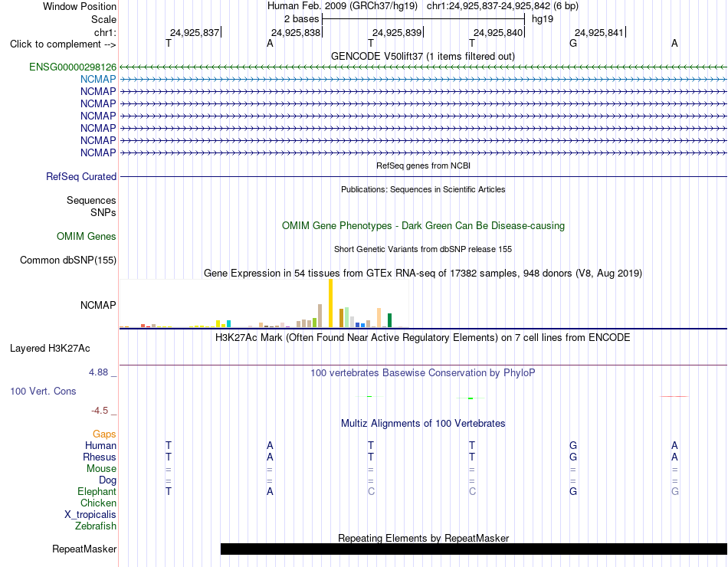728x567 pixels.
Task: Click the A base in the Elephant alignment row
Action: (x=270, y=491)
